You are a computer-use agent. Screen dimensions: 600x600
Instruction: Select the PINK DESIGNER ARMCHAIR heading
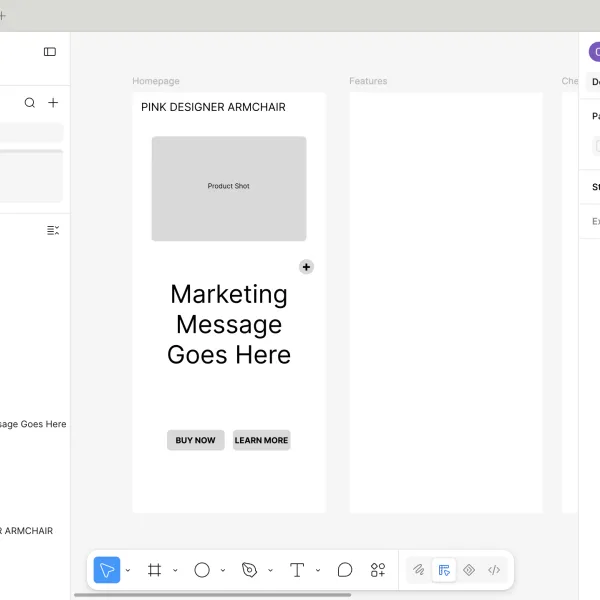click(213, 107)
